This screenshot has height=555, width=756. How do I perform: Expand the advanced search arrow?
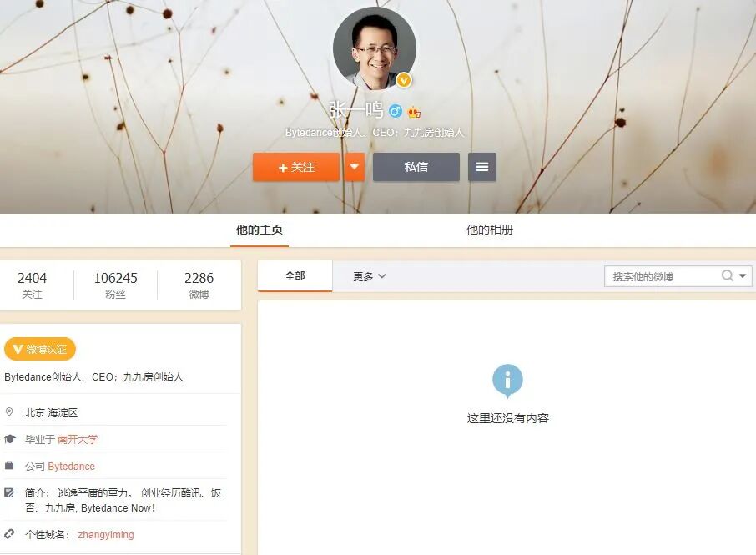(x=743, y=275)
